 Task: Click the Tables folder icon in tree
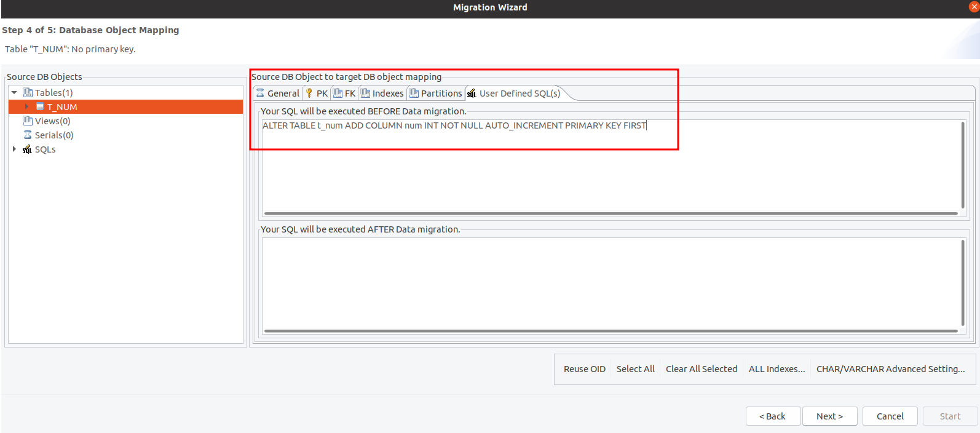(x=28, y=93)
